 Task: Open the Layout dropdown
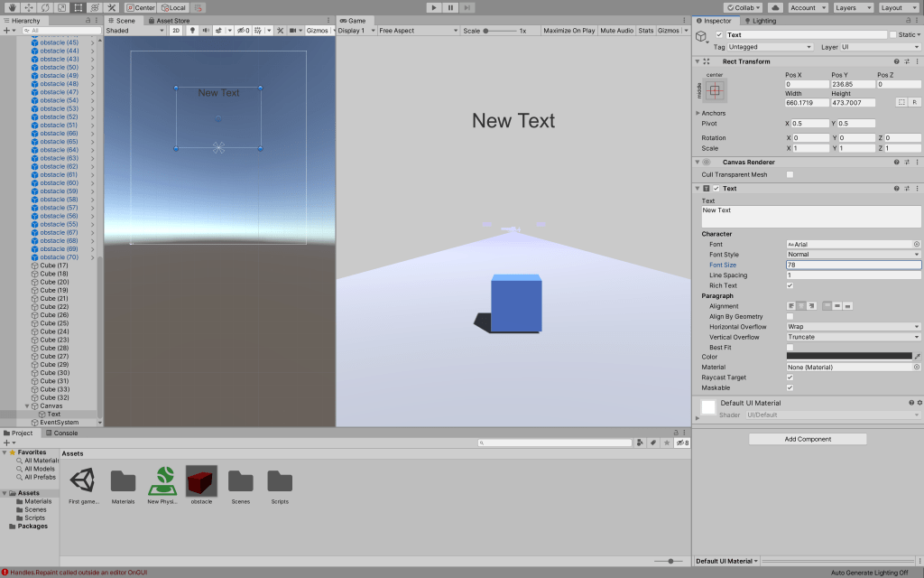[897, 7]
